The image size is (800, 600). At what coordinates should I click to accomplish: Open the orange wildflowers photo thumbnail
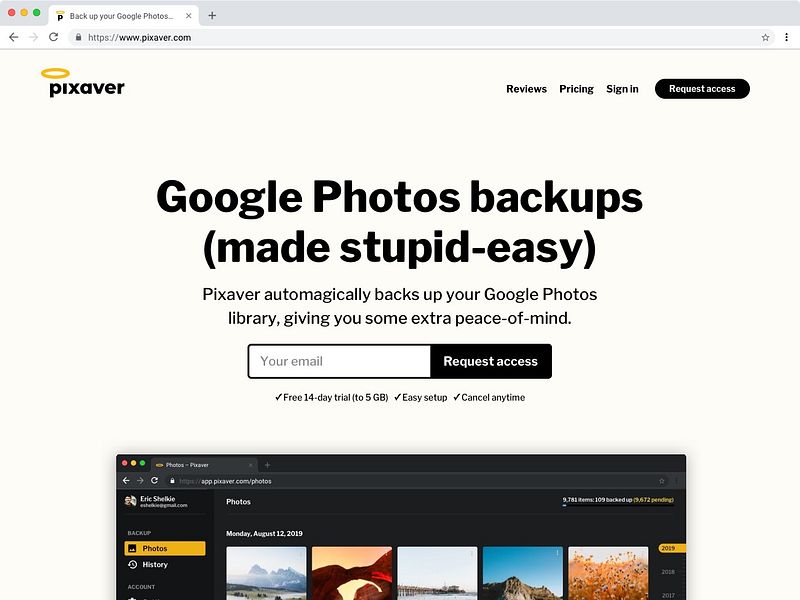(608, 573)
